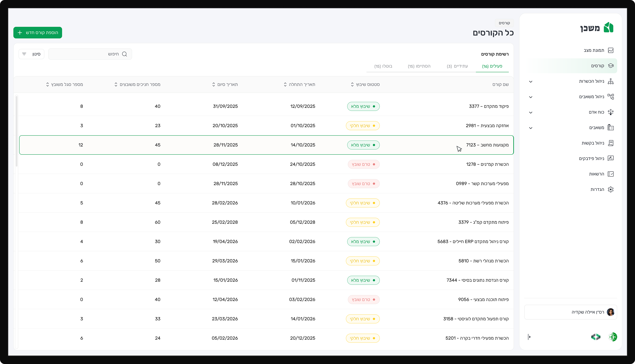Expand ניהול הכשרות chevron
635x364 pixels.
(x=531, y=82)
